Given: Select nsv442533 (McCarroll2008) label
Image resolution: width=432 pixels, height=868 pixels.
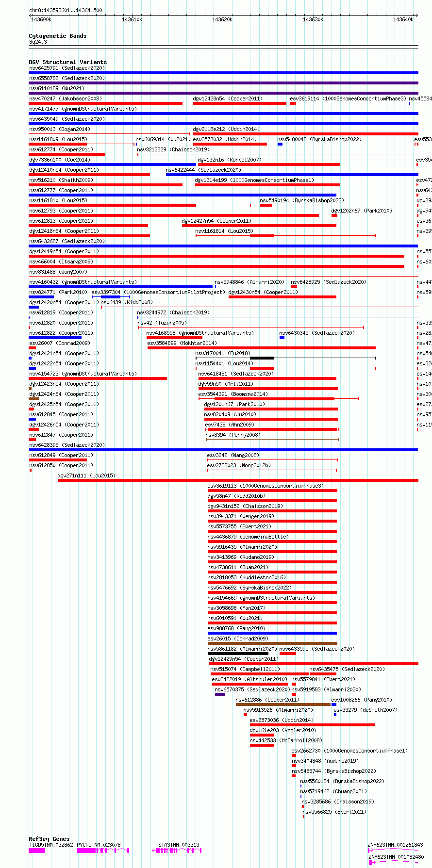Looking at the screenshot, I should tap(286, 740).
